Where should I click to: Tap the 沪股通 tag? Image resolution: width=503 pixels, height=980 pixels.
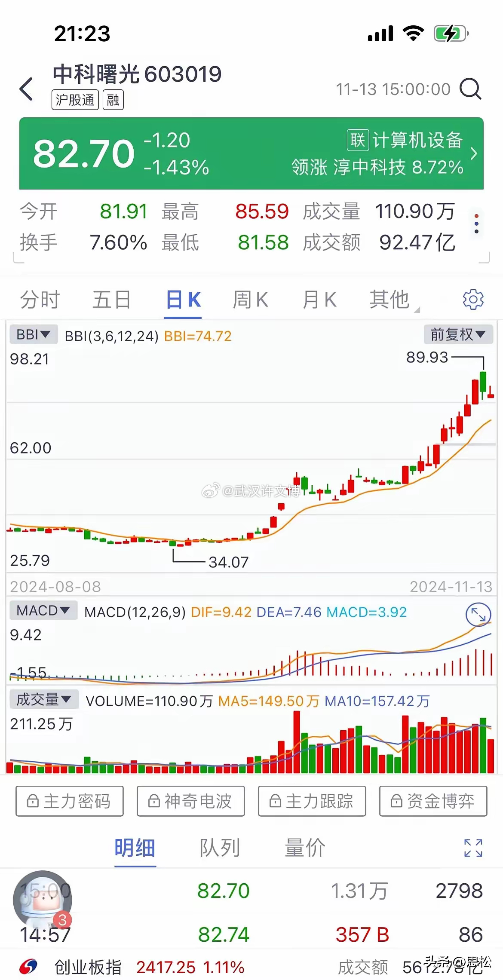coord(75,100)
